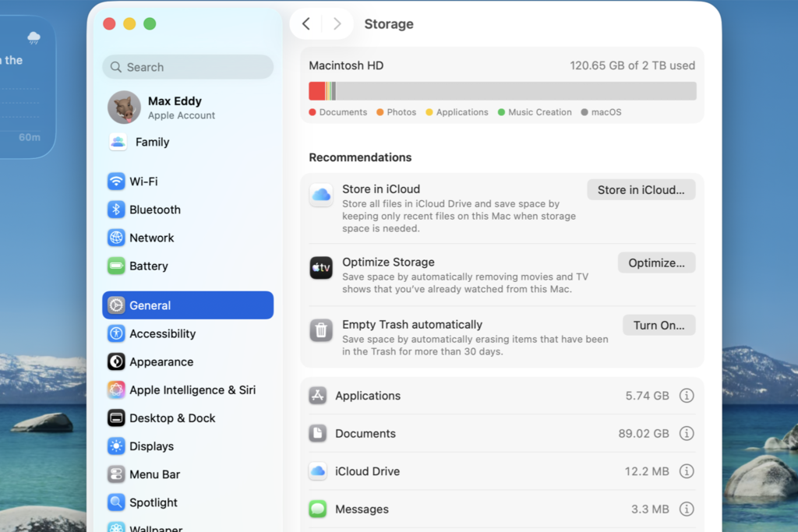
Task: Click the info icon for Applications
Action: coord(687,396)
